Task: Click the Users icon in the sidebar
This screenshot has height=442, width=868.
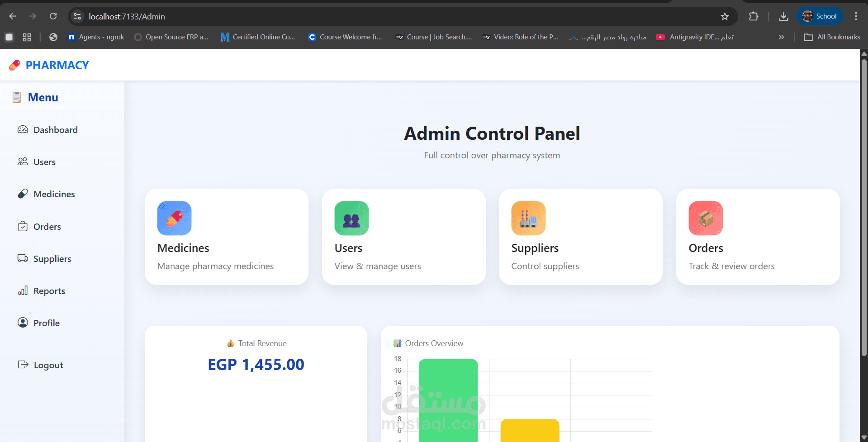Action: [x=22, y=162]
